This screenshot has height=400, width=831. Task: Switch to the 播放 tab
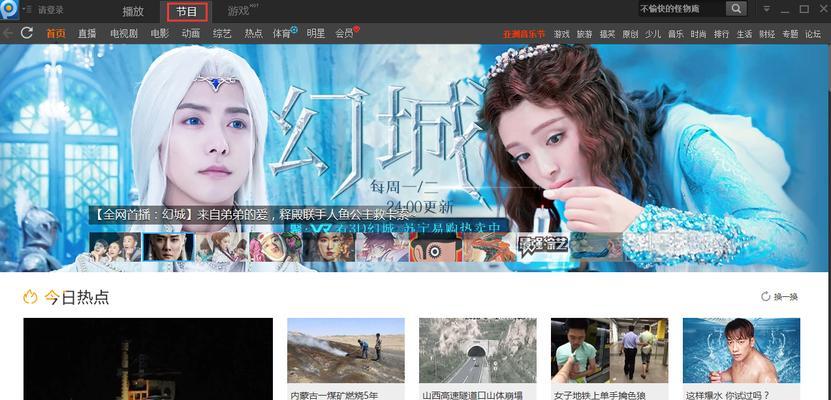(x=133, y=11)
